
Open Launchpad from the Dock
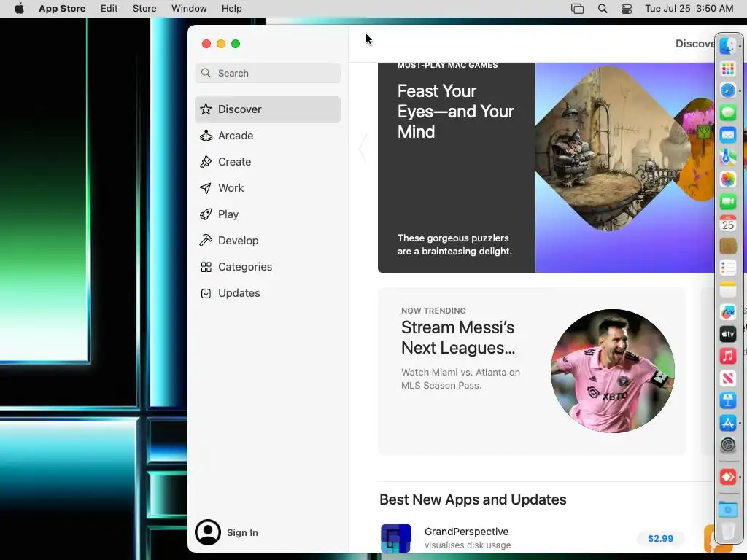(727, 69)
